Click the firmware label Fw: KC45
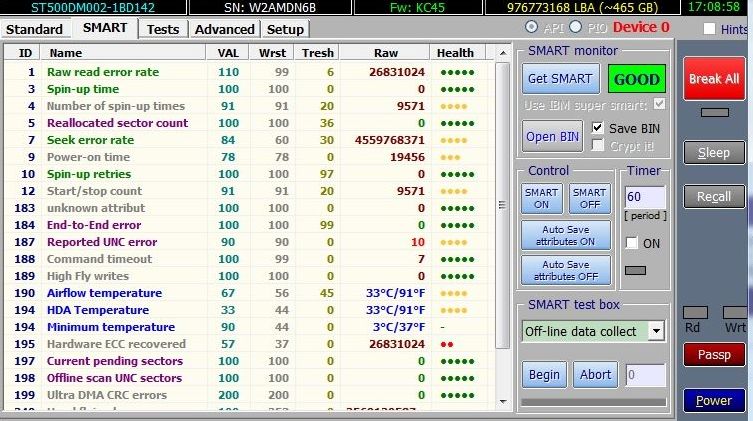This screenshot has height=421, width=753. [x=417, y=8]
